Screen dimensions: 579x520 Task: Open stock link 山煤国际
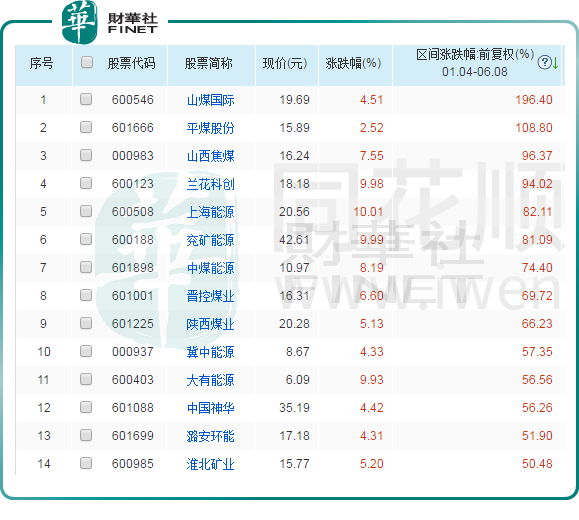tap(210, 100)
